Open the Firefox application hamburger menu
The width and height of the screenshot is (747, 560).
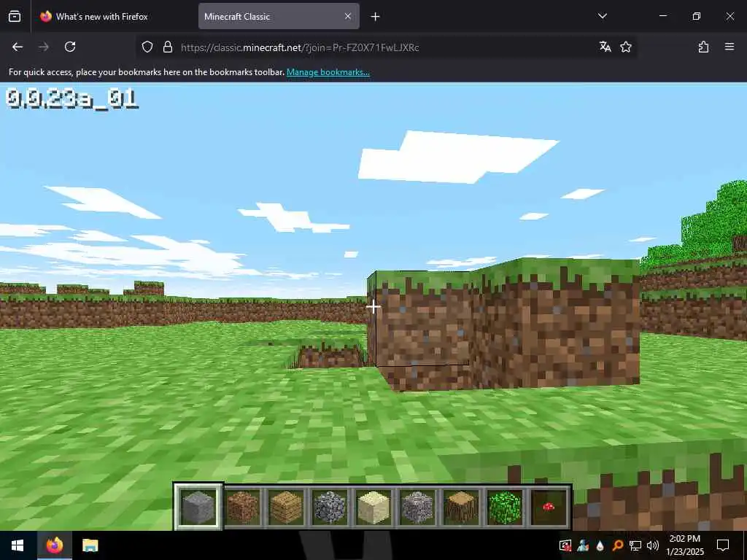[729, 47]
